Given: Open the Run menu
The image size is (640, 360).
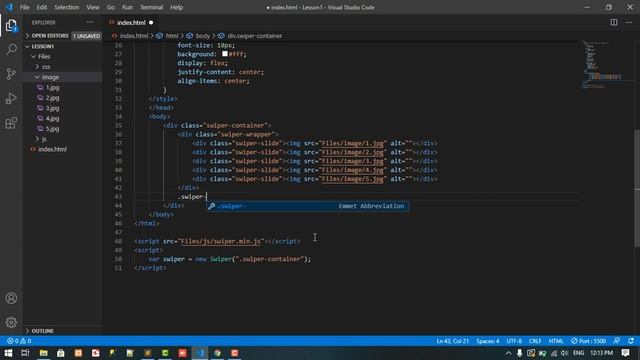Looking at the screenshot, I should tap(127, 7).
